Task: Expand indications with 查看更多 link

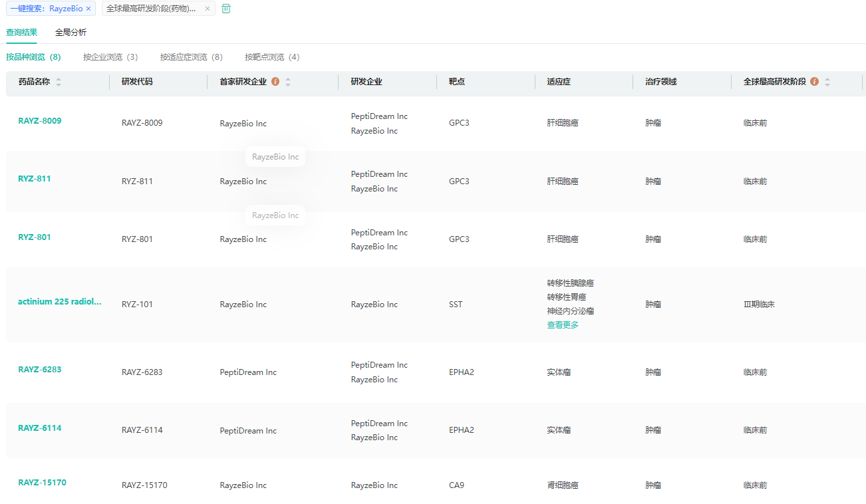Action: [563, 325]
